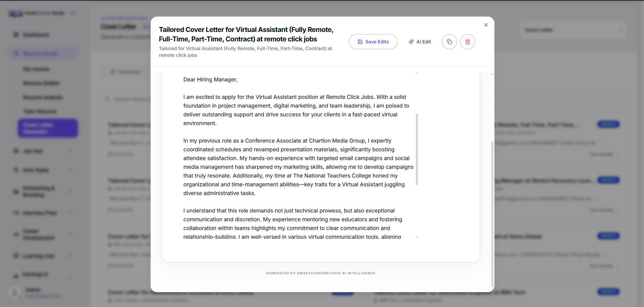Click the dialog's outer vertical scrollbar
Viewport: 644px width, 307px height.
pyautogui.click(x=492, y=214)
